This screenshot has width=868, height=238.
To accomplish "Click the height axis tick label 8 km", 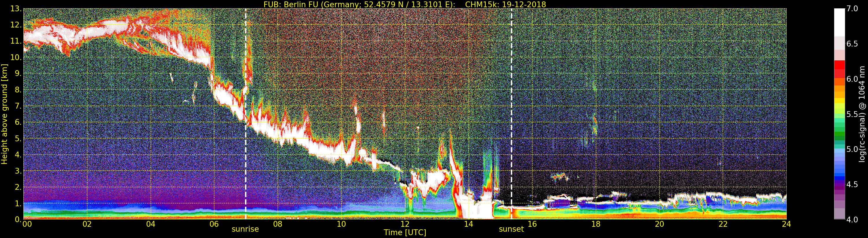I will (18, 90).
